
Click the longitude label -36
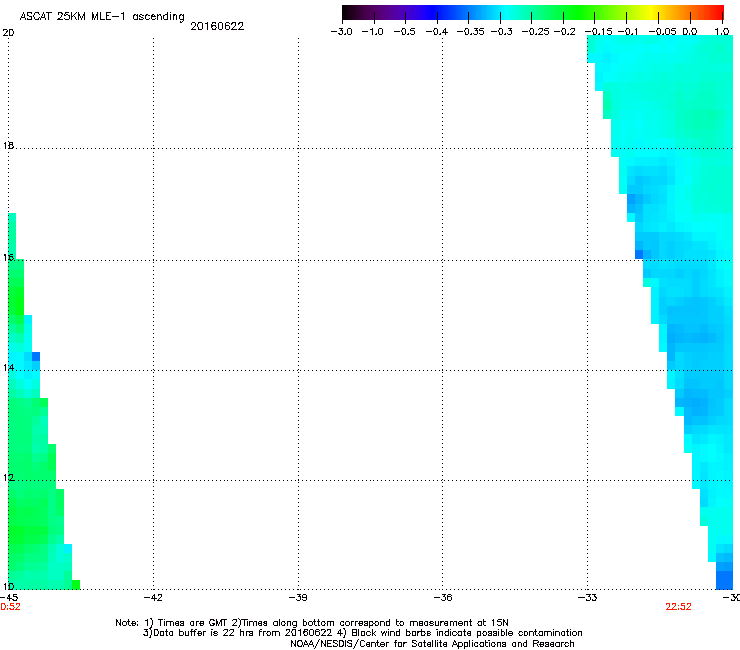[x=443, y=598]
